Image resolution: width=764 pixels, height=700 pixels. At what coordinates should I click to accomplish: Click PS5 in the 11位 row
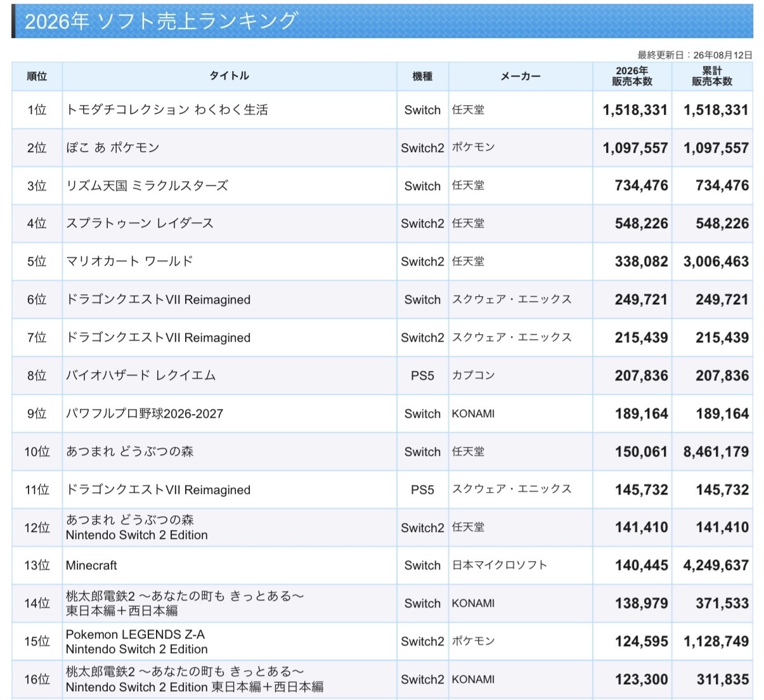[422, 489]
